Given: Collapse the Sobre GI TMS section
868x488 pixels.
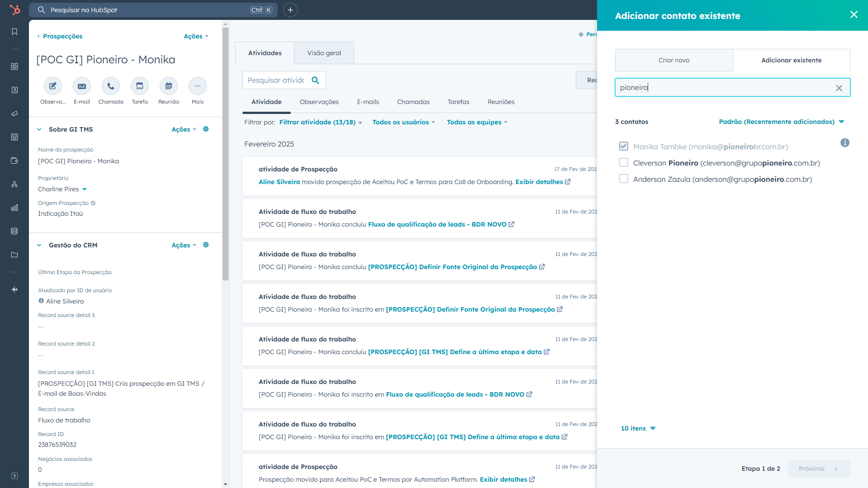Looking at the screenshot, I should [39, 129].
